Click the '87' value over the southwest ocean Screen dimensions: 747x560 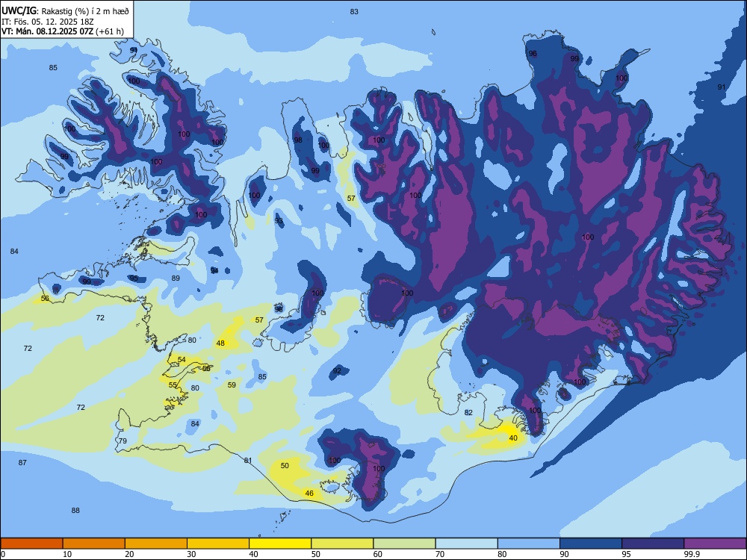(x=22, y=463)
